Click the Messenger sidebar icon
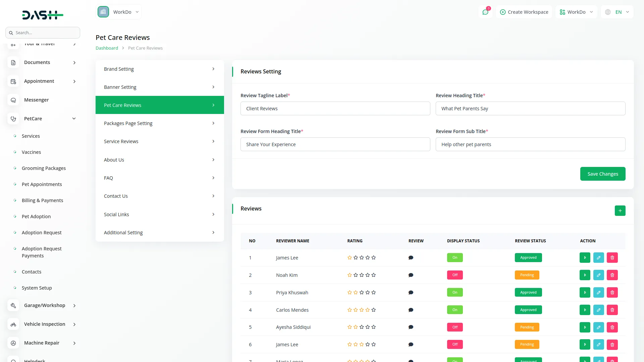 pos(13,100)
